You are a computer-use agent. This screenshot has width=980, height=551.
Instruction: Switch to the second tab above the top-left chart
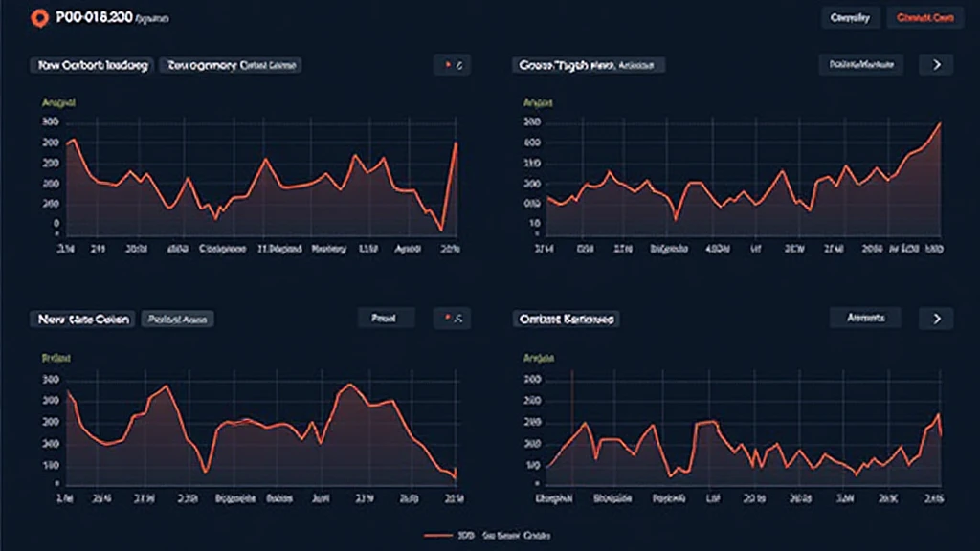(232, 65)
